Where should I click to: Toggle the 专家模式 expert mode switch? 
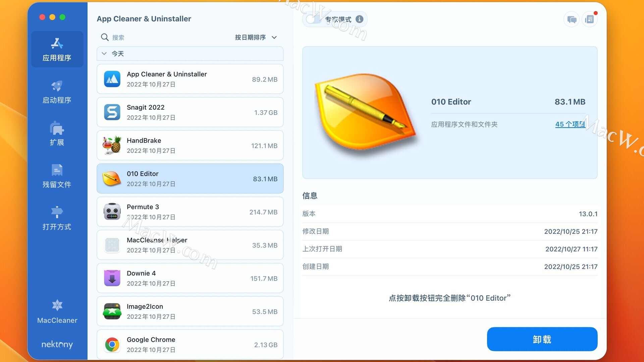point(314,19)
